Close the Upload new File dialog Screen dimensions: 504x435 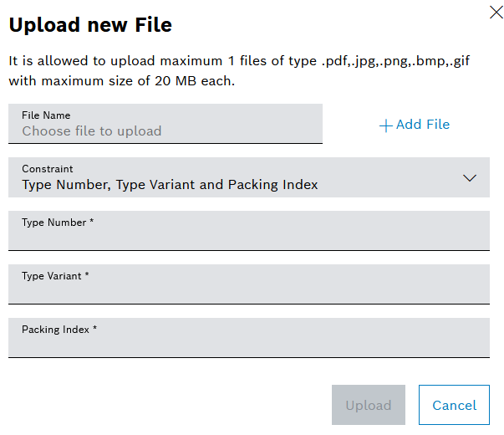495,11
